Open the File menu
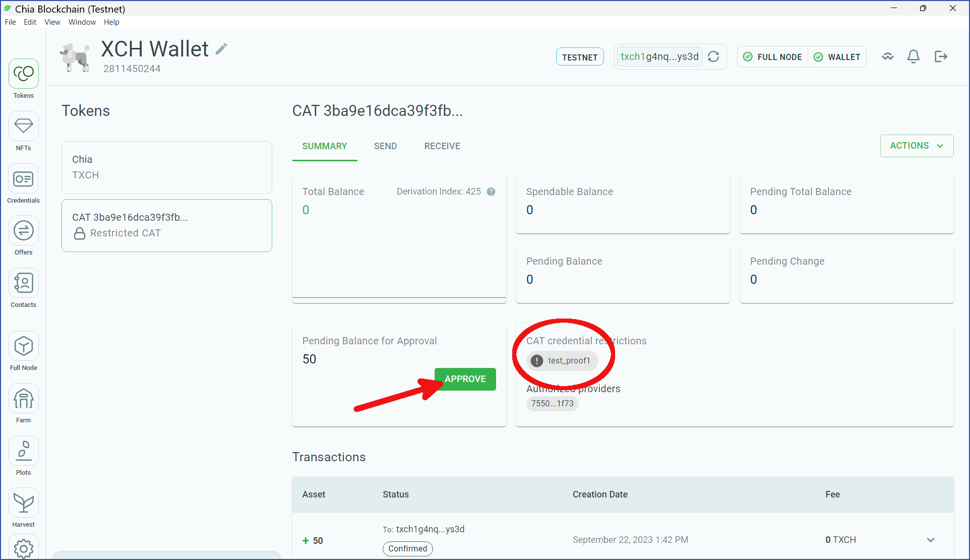The image size is (970, 560). [x=11, y=22]
